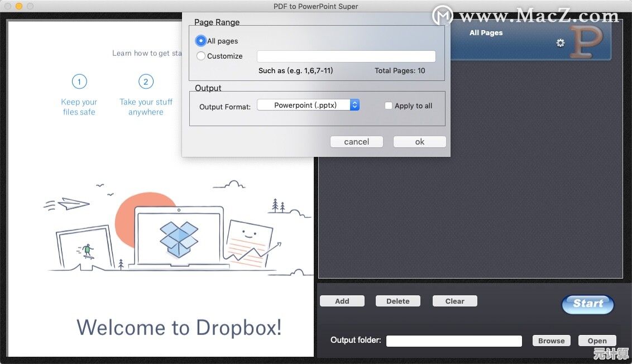The image size is (632, 364).
Task: Expand the Output Format dropdown
Action: click(x=308, y=105)
